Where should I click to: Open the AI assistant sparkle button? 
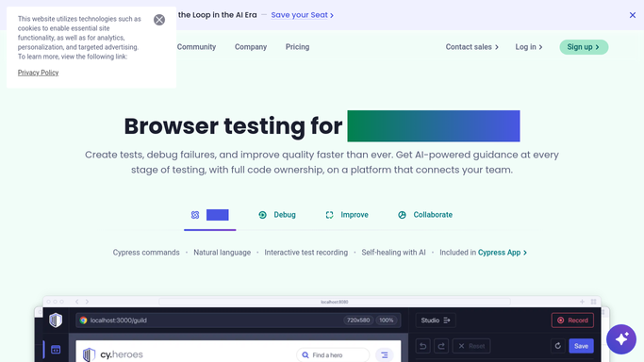(621, 339)
